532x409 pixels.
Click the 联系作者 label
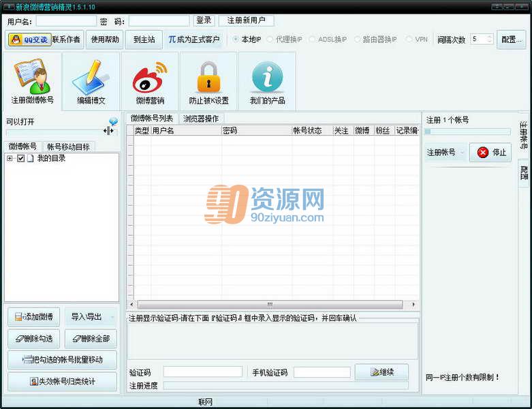(66, 40)
